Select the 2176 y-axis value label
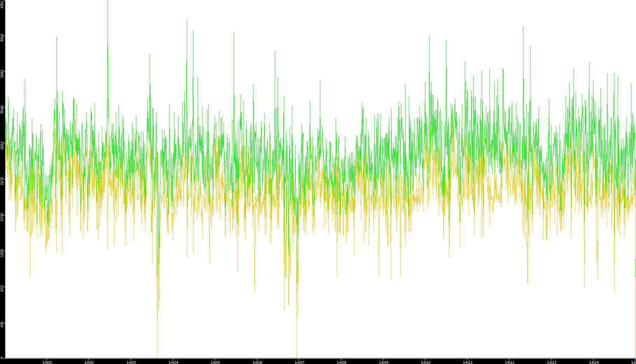The height and width of the screenshot is (364, 636). [2, 181]
